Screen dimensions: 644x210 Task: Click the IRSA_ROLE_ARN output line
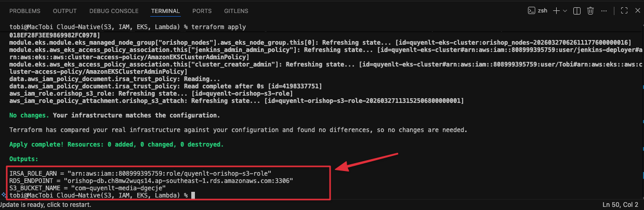pyautogui.click(x=140, y=173)
